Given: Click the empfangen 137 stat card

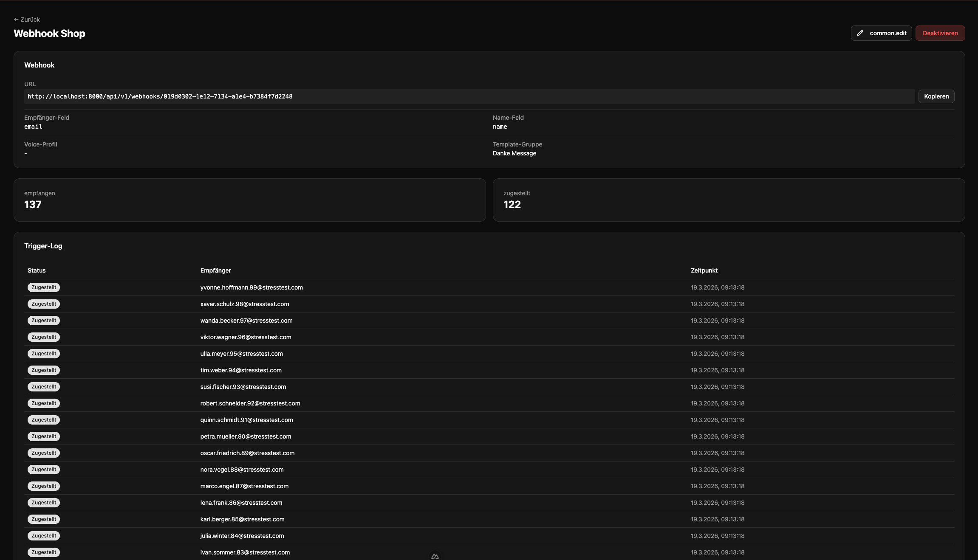Looking at the screenshot, I should coord(249,200).
